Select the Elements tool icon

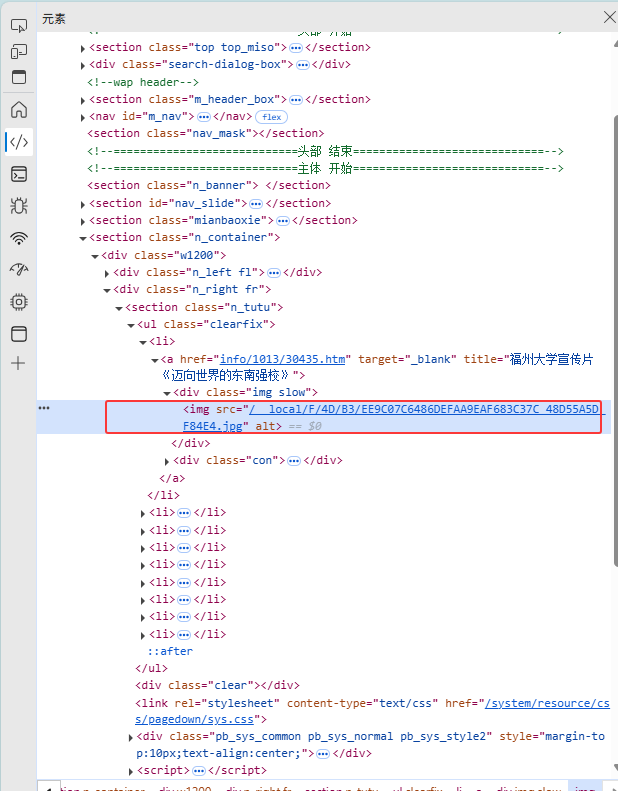(19, 142)
